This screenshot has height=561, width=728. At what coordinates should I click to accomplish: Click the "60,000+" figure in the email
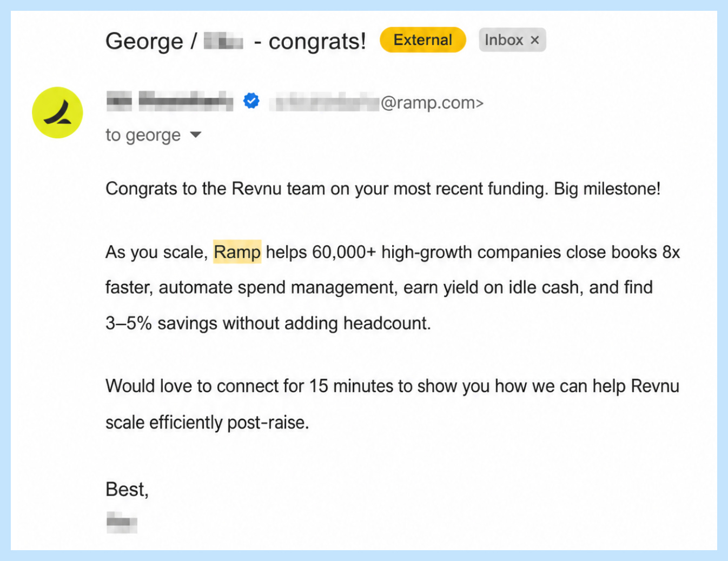coord(343,252)
